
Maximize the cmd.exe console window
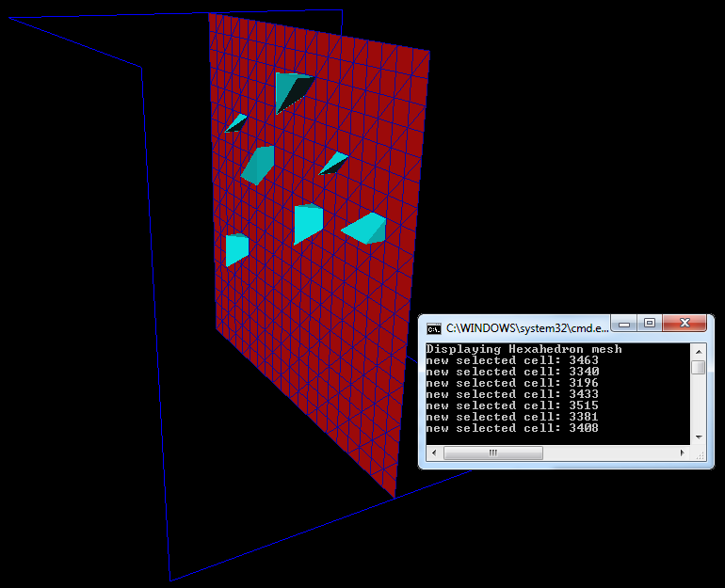(649, 323)
